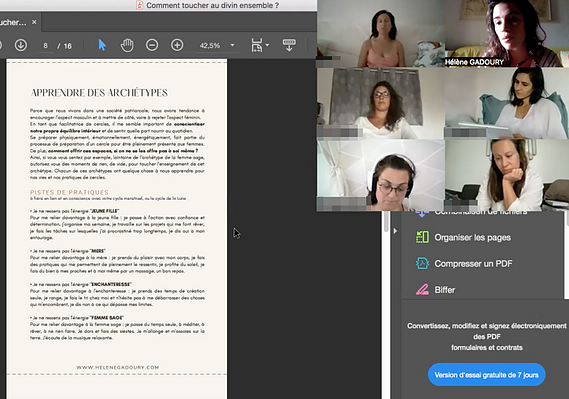The image size is (569, 399).
Task: Click the Compresser un PDF icon
Action: (x=422, y=263)
